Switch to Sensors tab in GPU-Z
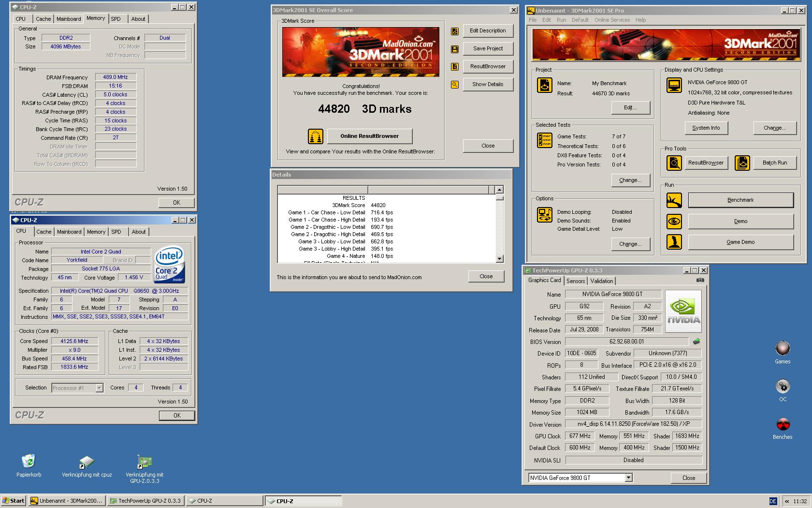This screenshot has width=812, height=508. (576, 281)
